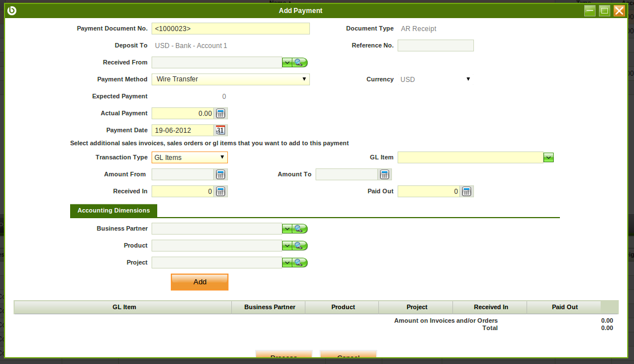Click the orange Add button

pyautogui.click(x=200, y=282)
